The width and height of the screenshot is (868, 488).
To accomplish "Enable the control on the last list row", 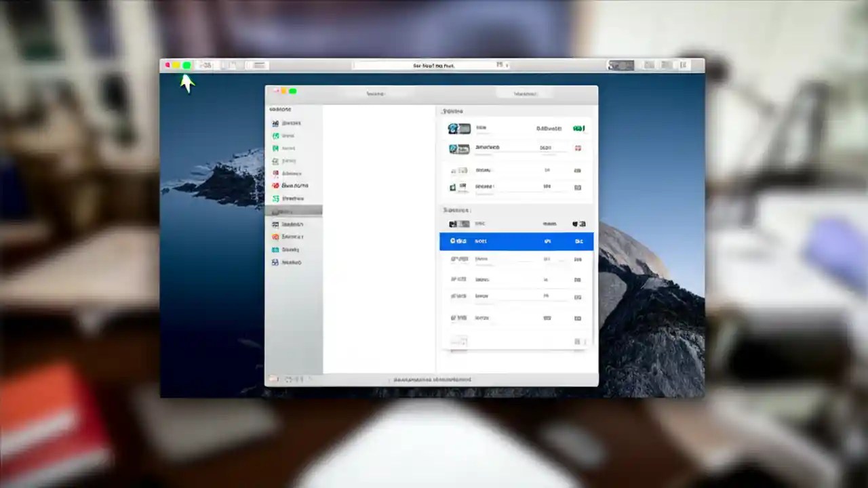I will (577, 317).
